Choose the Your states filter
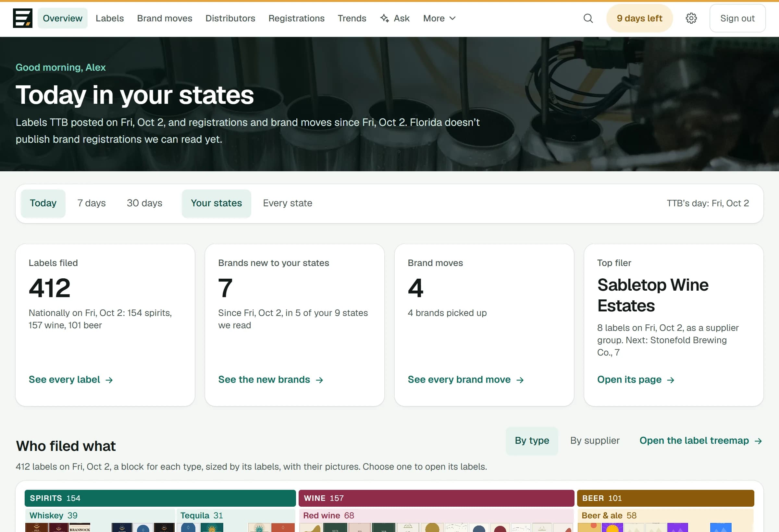Viewport: 779px width, 532px height. (216, 203)
